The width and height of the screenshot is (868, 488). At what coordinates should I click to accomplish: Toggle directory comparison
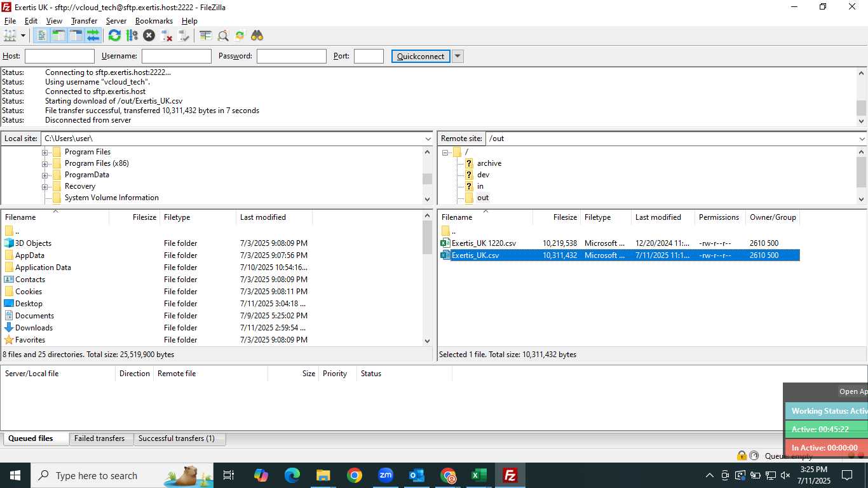click(x=222, y=36)
